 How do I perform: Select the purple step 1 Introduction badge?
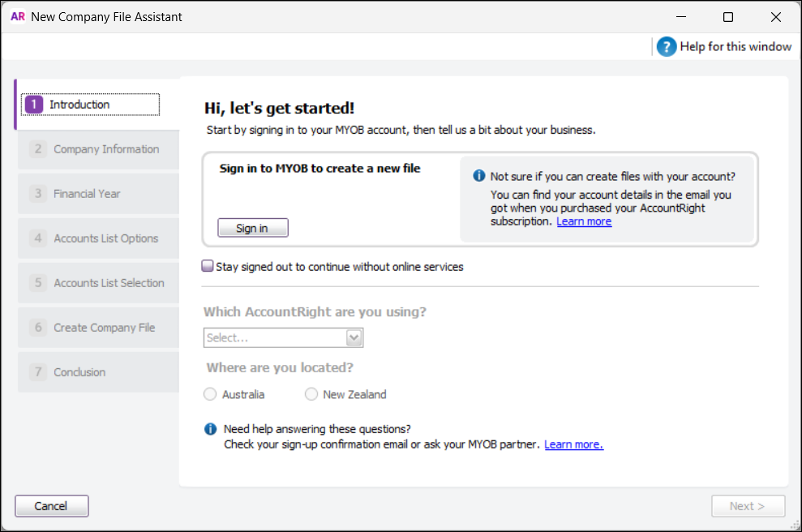pyautogui.click(x=33, y=104)
